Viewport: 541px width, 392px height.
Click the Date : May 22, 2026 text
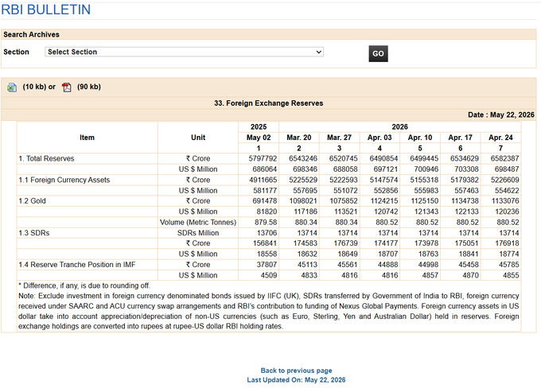pos(501,114)
